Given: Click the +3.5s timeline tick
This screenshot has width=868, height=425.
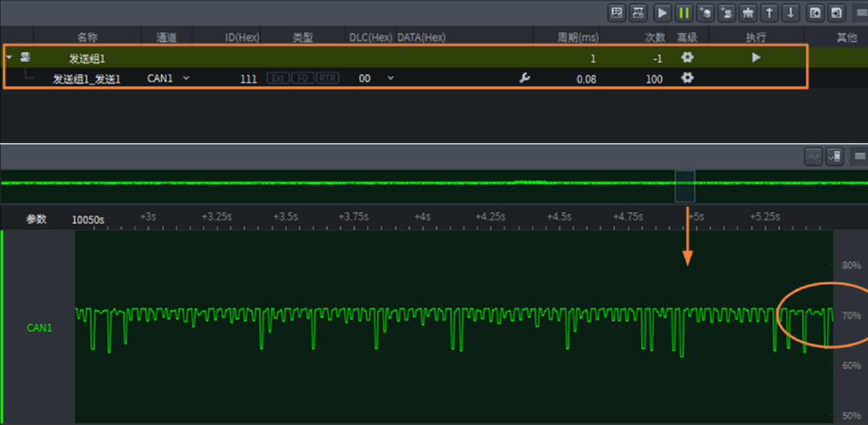Looking at the screenshot, I should (x=285, y=216).
